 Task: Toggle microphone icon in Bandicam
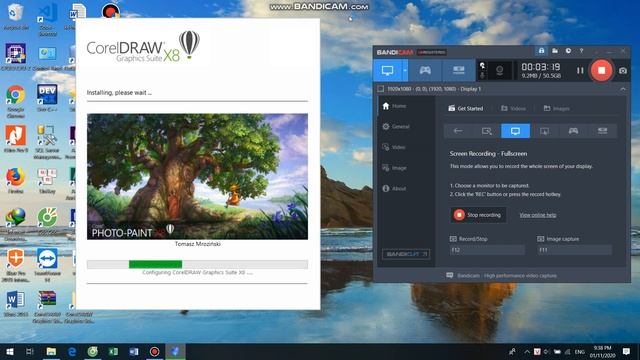point(482,76)
